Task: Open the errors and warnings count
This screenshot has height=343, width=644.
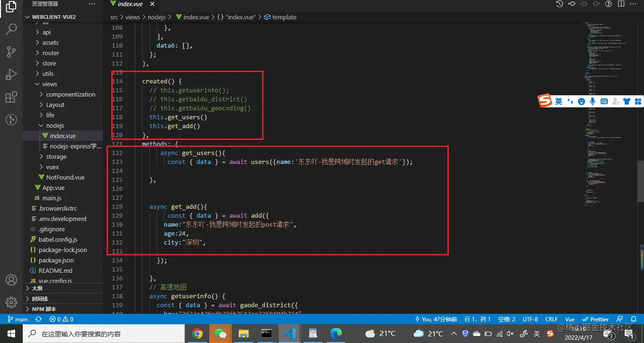Action: (62, 319)
